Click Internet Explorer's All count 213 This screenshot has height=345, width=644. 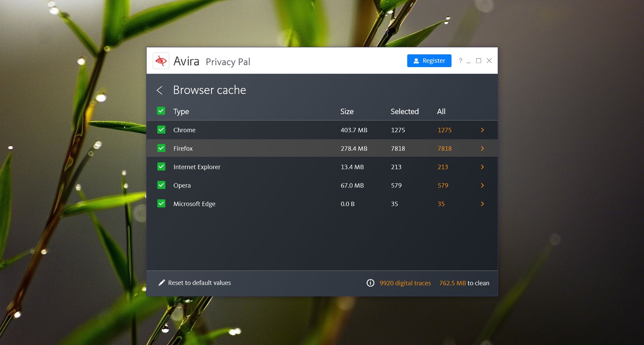(443, 167)
